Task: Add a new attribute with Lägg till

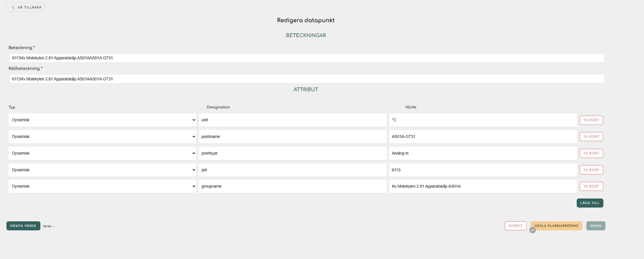Action: click(590, 203)
